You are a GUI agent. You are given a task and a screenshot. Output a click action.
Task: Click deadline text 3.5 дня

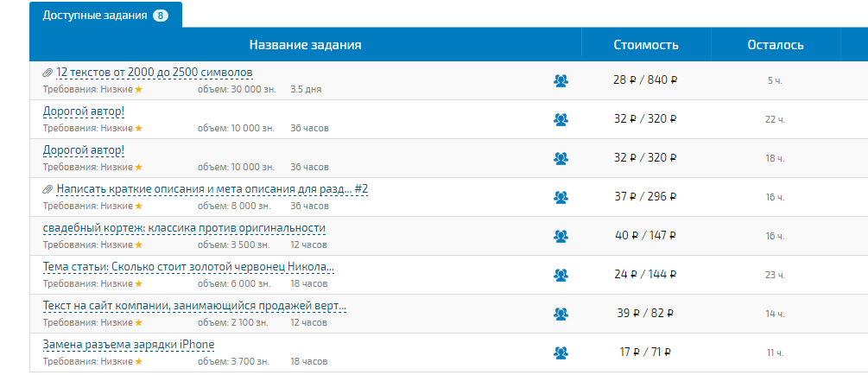pos(306,89)
